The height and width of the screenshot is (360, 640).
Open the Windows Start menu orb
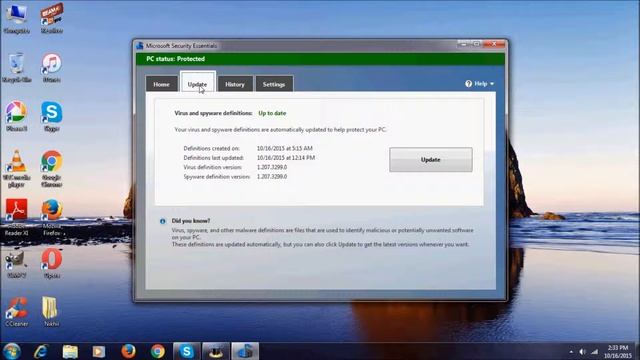click(x=11, y=351)
